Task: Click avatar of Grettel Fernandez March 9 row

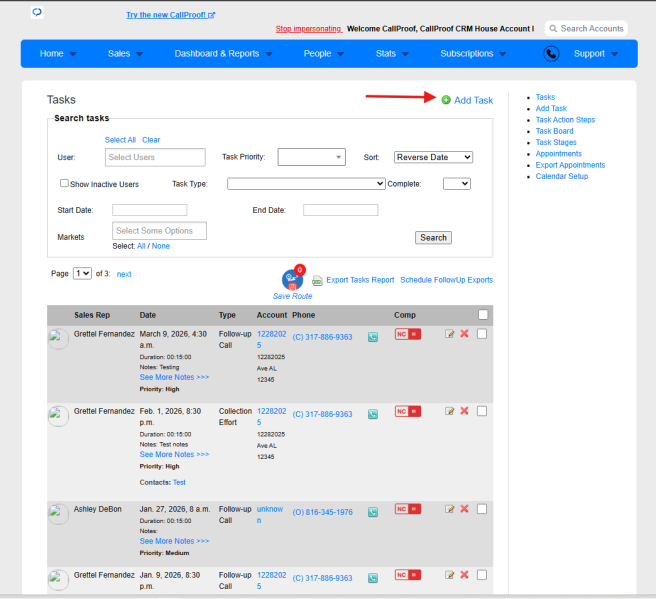Action: coord(58,339)
